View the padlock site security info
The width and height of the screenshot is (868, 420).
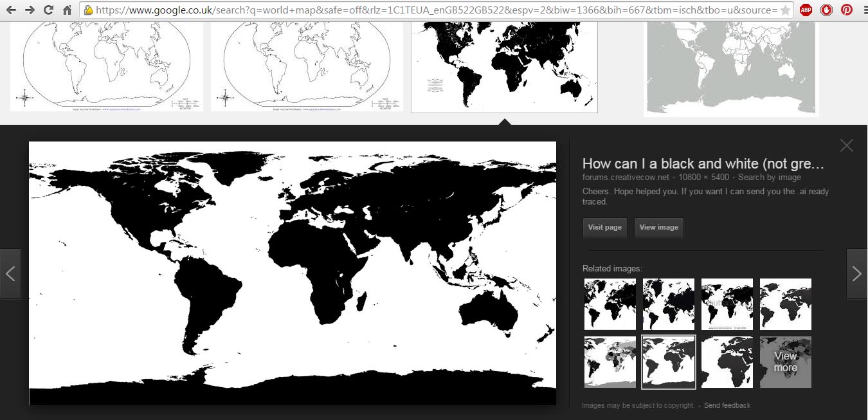(89, 10)
